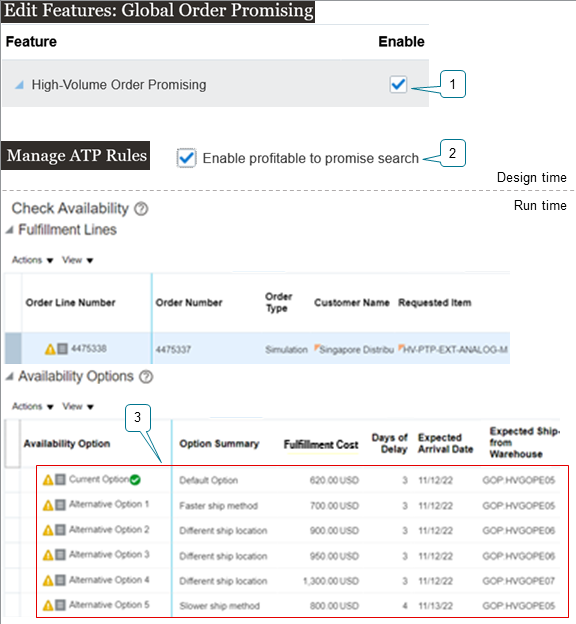Viewport: 576px width, 624px height.
Task: Click the green checkmark on Current Option
Action: coord(135,480)
